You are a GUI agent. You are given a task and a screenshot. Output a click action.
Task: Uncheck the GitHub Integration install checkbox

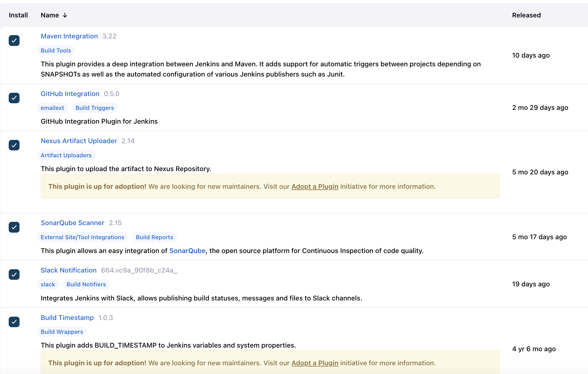(x=14, y=98)
